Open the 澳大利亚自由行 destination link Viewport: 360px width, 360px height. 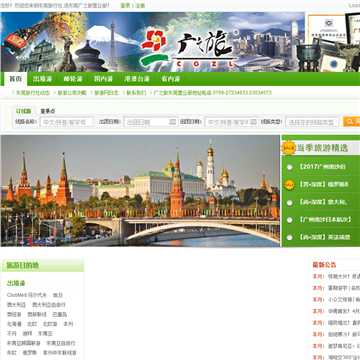coord(49,305)
